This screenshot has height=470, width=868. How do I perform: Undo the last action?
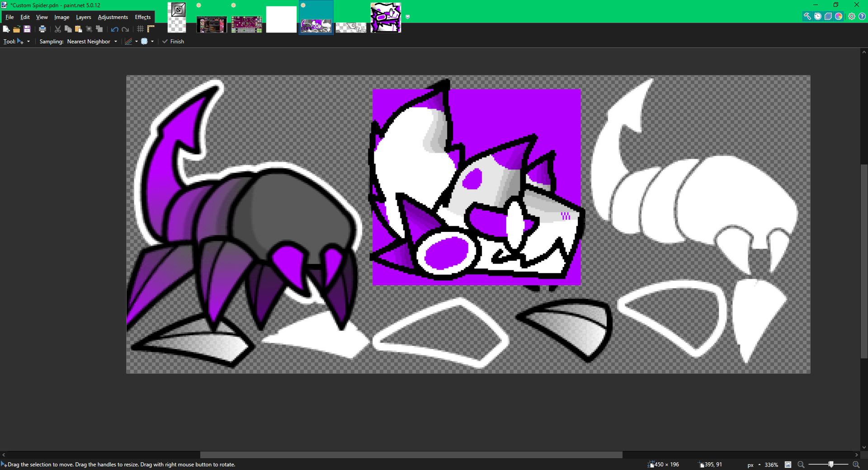[114, 29]
